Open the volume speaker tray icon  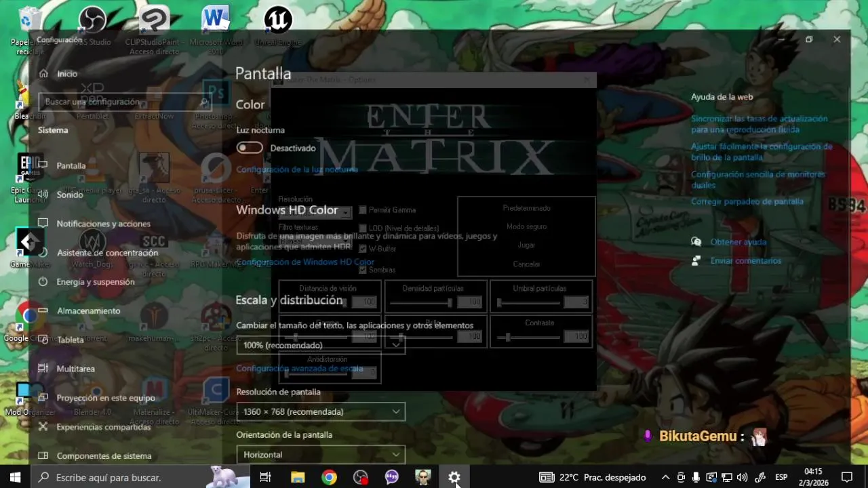tap(743, 477)
